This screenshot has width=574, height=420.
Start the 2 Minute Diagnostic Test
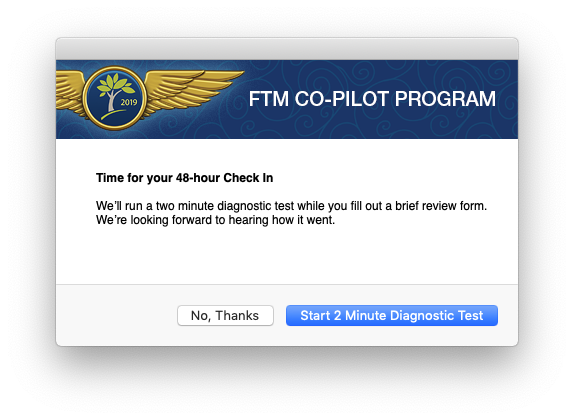pos(392,315)
